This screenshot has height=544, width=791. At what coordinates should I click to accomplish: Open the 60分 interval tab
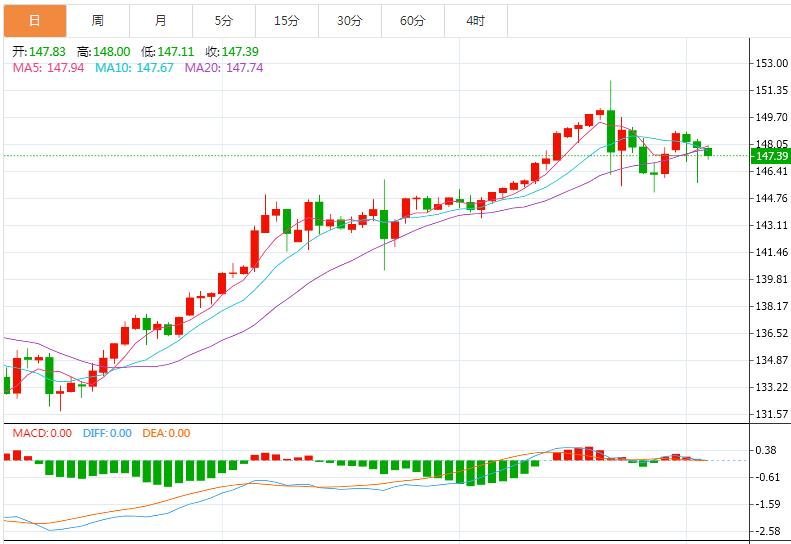click(413, 21)
